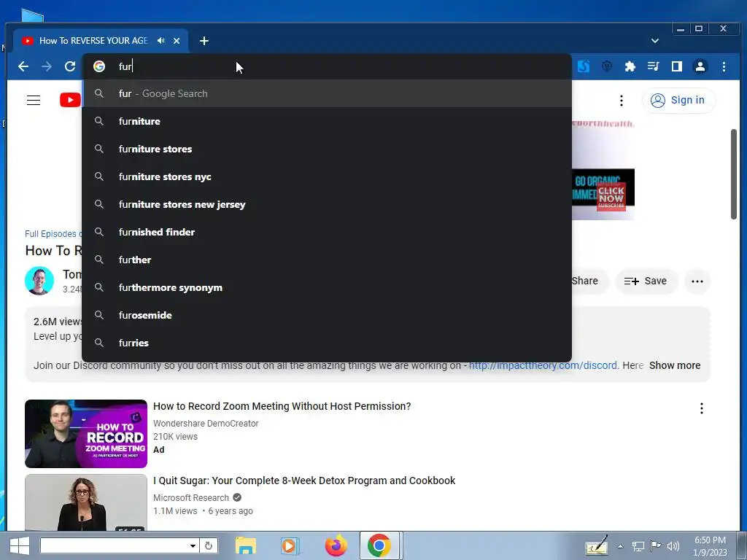
Task: Open the taskbar clock showing 6:50 PM
Action: tap(711, 546)
